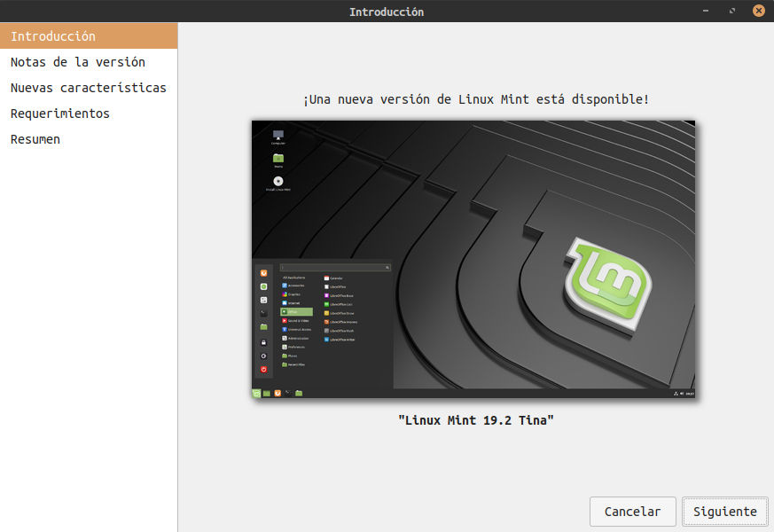This screenshot has height=532, width=774.
Task: Cancel the upgrade with Cancelar
Action: (632, 512)
